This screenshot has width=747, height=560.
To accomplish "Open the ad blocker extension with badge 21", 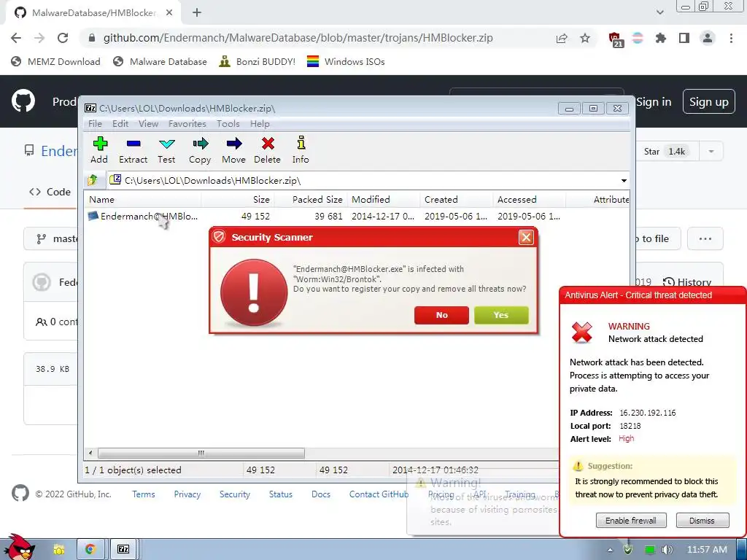I will click(x=615, y=39).
